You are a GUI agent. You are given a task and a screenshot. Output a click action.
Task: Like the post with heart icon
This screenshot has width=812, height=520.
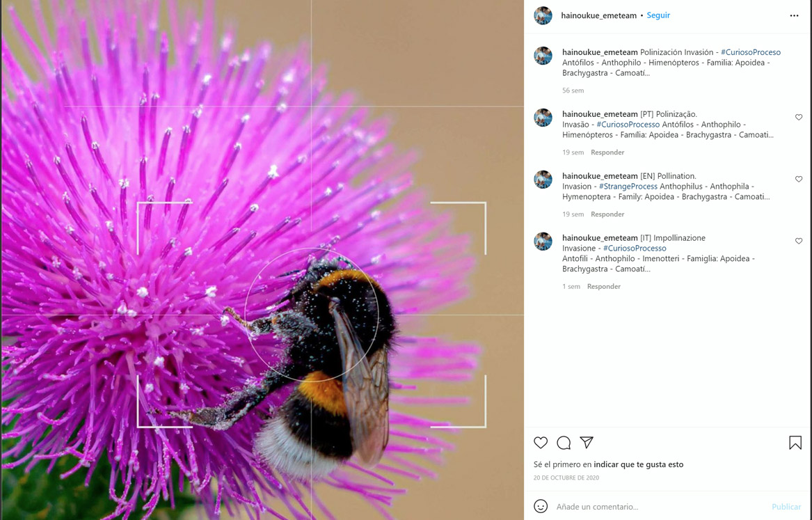tap(541, 443)
